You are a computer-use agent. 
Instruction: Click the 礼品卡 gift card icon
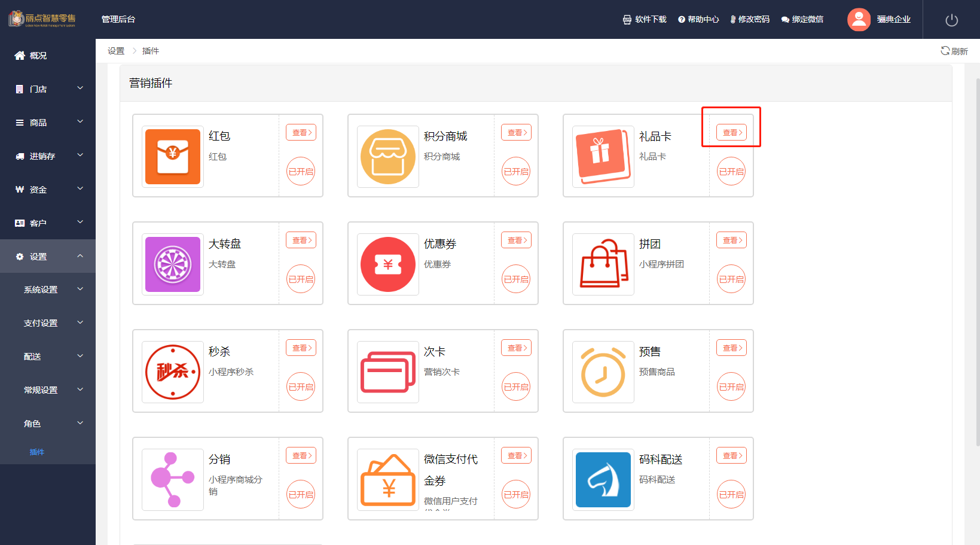[603, 157]
